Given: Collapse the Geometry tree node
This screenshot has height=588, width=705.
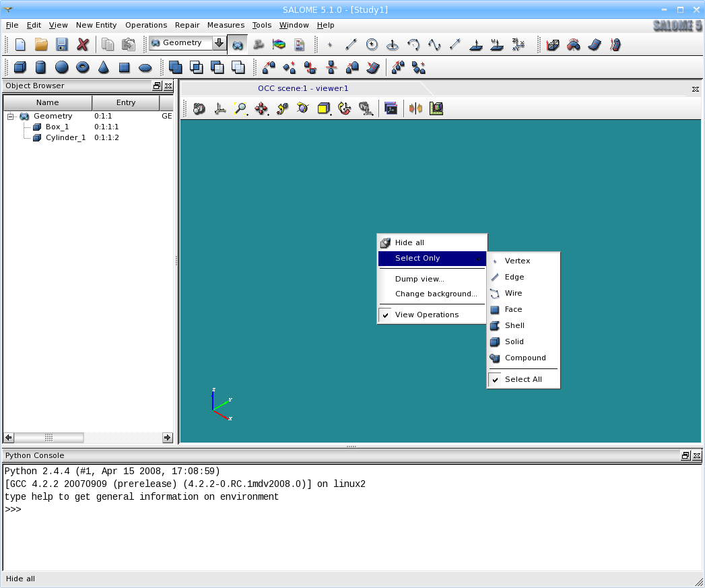Looking at the screenshot, I should click(x=10, y=116).
